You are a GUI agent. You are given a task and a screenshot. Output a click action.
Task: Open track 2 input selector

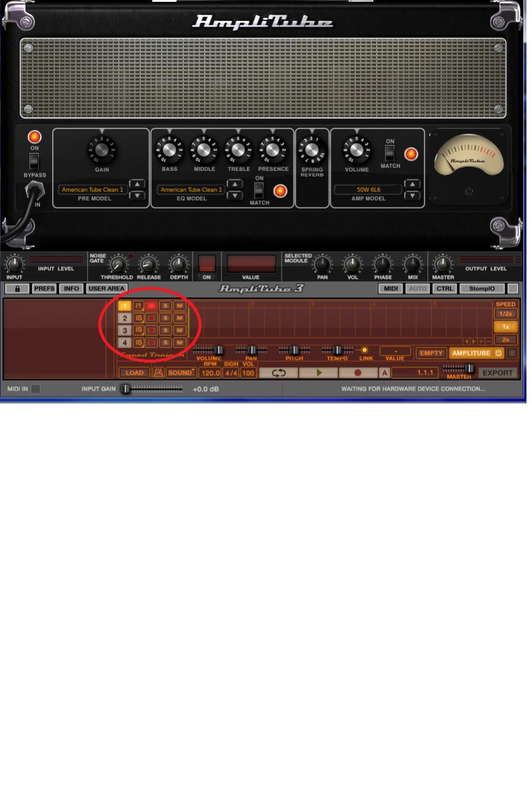pyautogui.click(x=138, y=318)
